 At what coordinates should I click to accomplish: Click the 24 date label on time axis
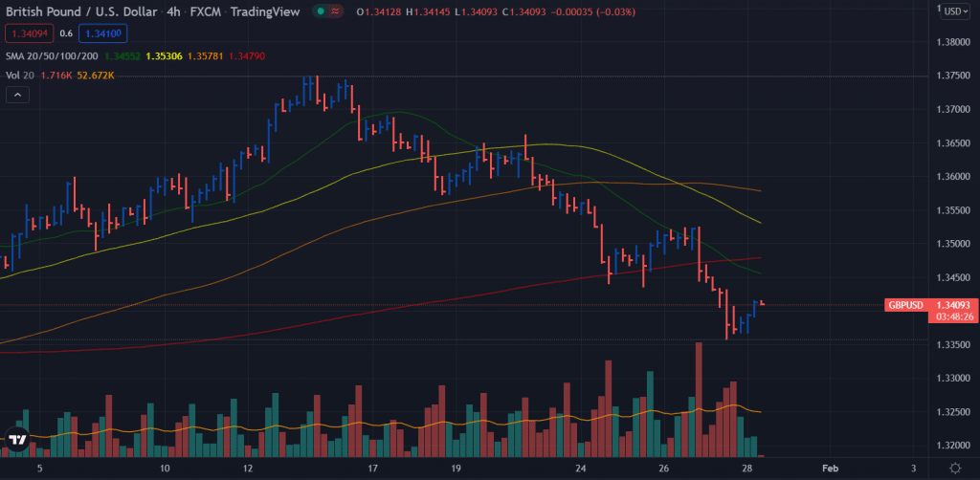[581, 469]
